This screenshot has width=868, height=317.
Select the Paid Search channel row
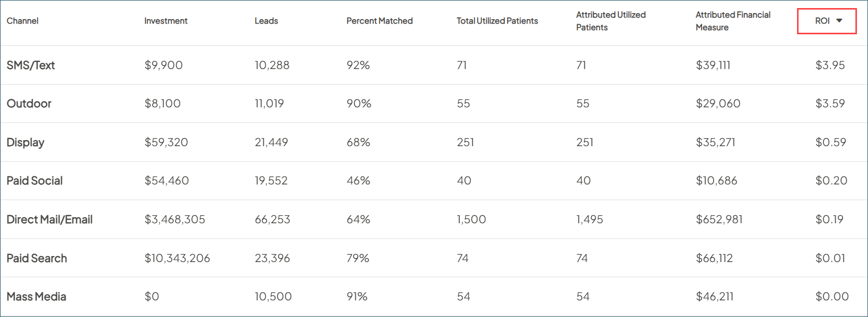tap(37, 258)
